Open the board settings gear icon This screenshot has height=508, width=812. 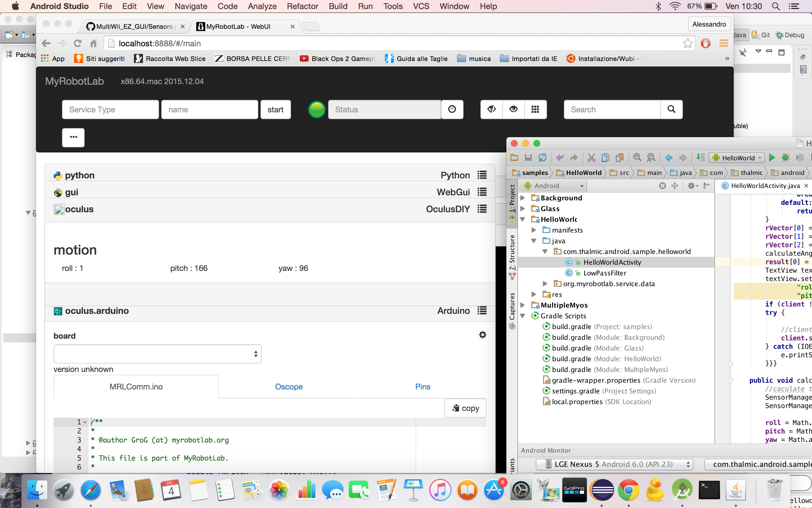482,335
